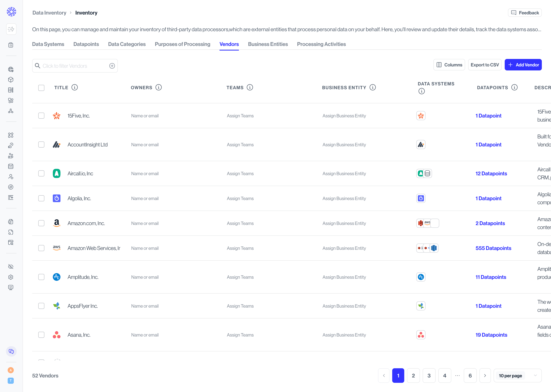Viewport: 551px width, 392px height.
Task: Click the orange A avatar
Action: 11,370
